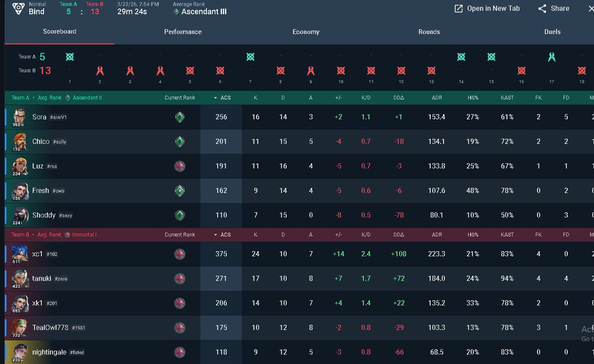
Task: Select round 9 spike icon for Team B
Action: (x=311, y=70)
